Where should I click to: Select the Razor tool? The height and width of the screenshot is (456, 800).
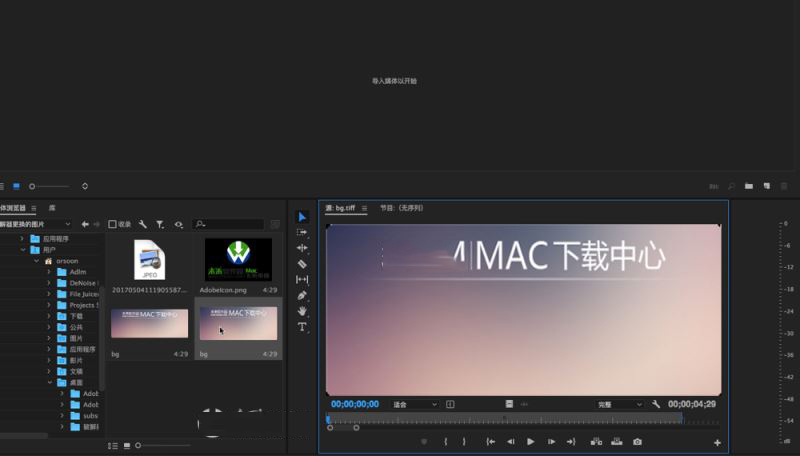pos(302,264)
